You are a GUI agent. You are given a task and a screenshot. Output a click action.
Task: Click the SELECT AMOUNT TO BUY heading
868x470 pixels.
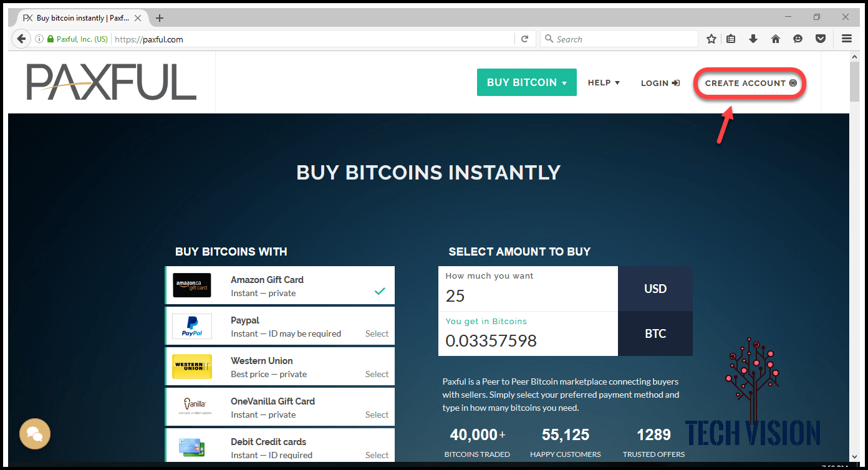(519, 252)
